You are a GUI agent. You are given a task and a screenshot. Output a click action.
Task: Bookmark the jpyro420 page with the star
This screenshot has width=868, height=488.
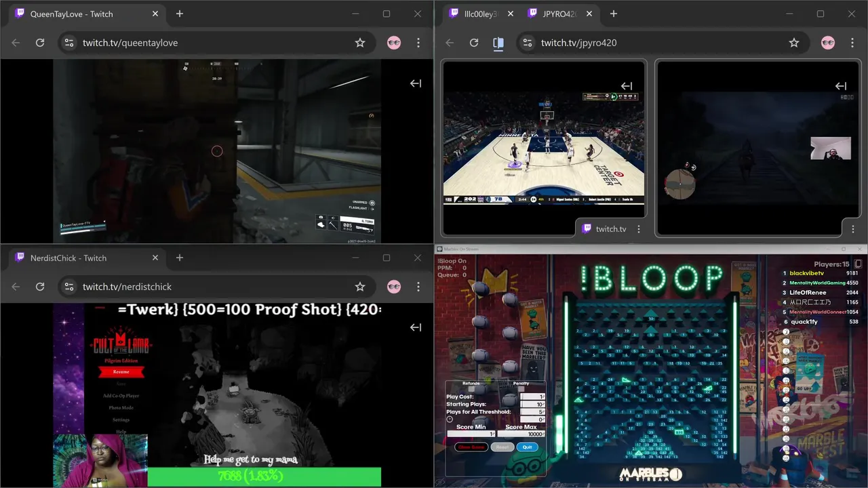(x=794, y=43)
